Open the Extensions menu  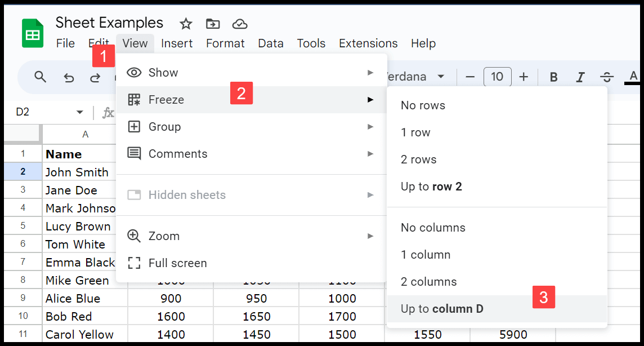click(x=368, y=43)
